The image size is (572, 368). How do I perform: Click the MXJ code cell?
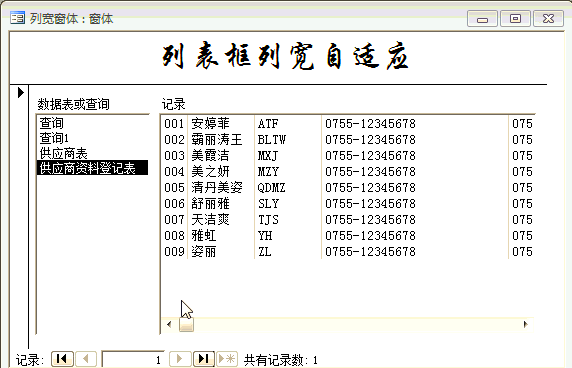click(268, 156)
